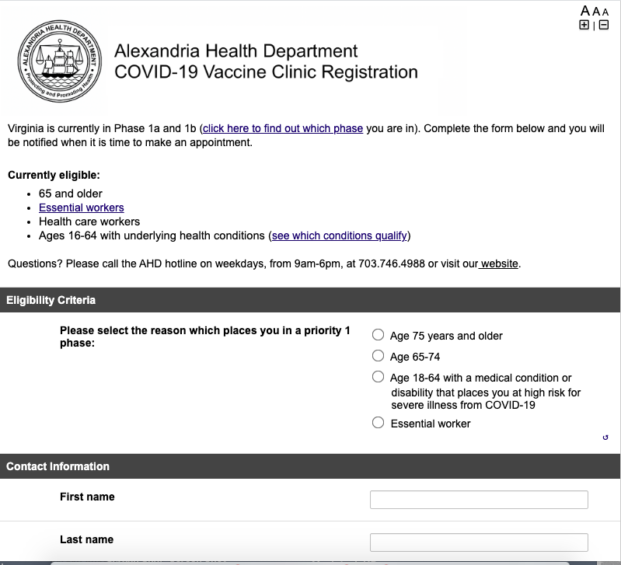Visit the AHD 'website' link
The height and width of the screenshot is (565, 621).
498,264
